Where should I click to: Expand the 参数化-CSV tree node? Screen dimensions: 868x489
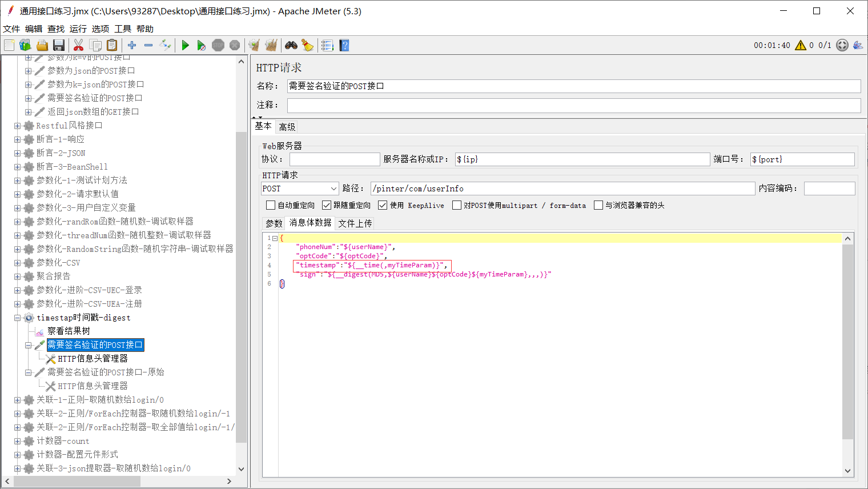coord(17,263)
